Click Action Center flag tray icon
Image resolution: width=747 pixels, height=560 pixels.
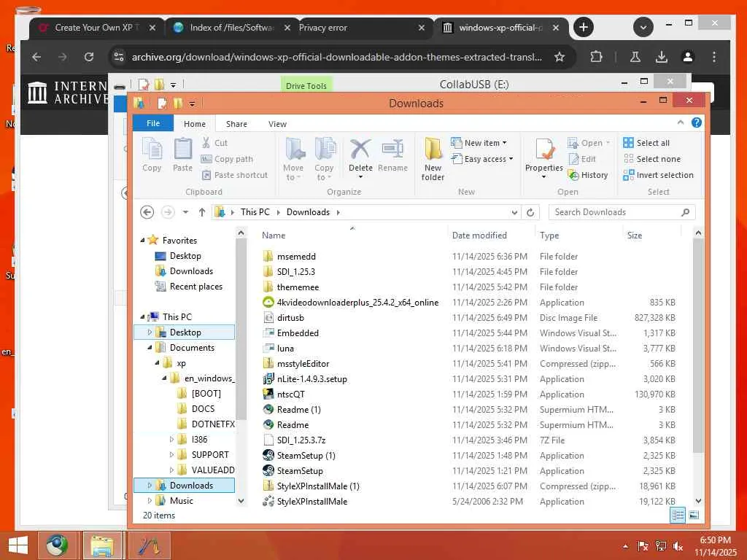[643, 546]
